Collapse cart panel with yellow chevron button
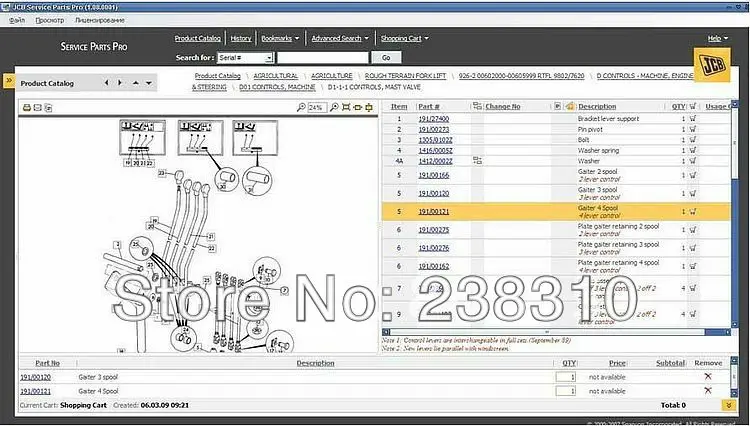The image size is (750, 426). pyautogui.click(x=728, y=405)
